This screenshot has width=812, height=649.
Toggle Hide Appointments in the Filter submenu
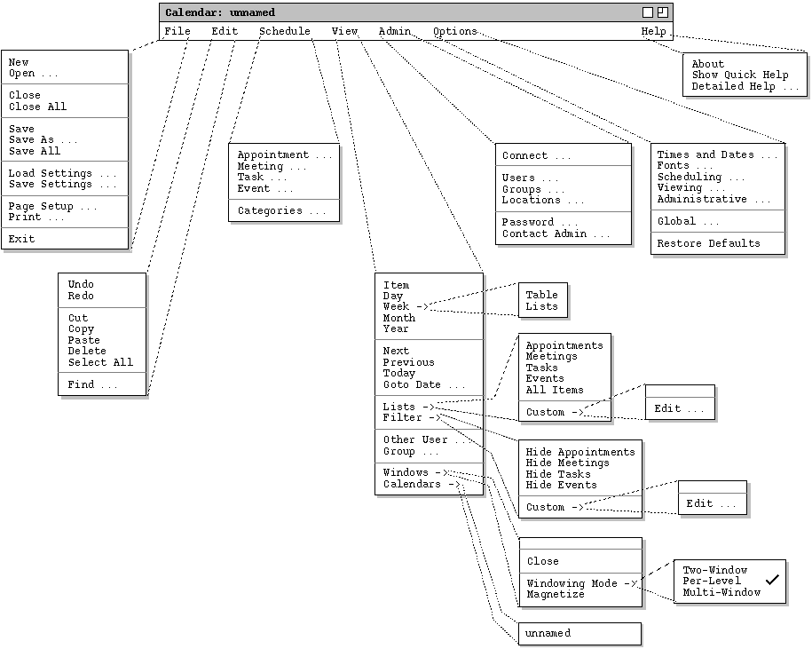pyautogui.click(x=580, y=452)
